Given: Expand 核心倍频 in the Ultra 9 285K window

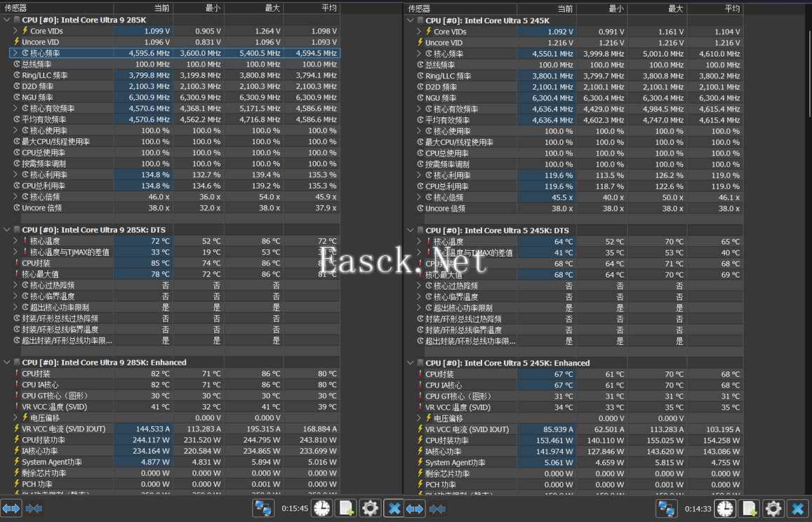Looking at the screenshot, I should click(15, 196).
